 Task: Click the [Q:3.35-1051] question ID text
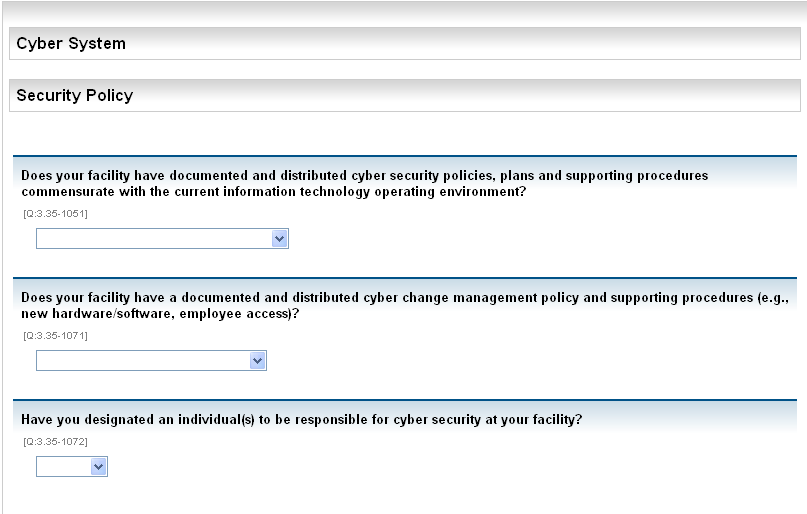56,214
